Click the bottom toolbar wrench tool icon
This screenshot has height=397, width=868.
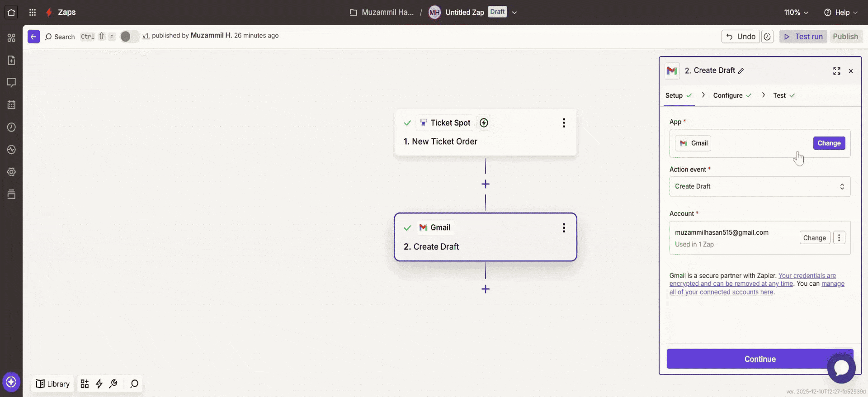click(113, 384)
